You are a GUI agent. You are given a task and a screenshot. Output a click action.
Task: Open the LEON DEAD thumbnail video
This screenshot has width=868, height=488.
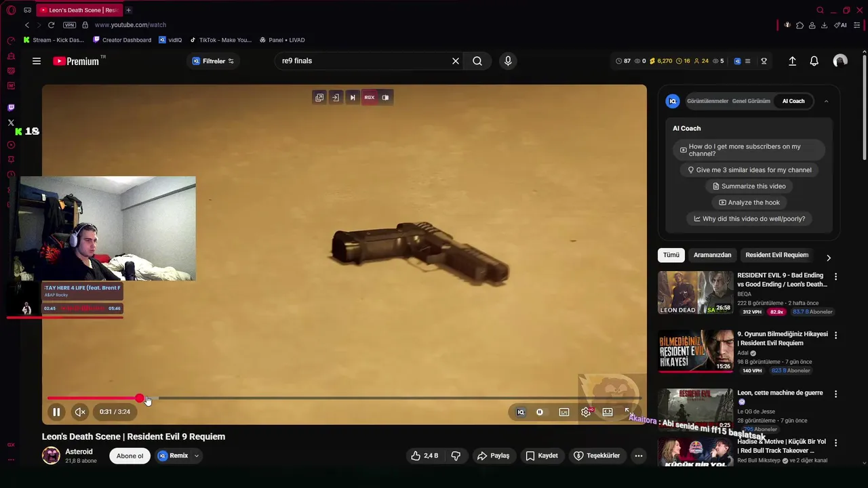pos(695,293)
